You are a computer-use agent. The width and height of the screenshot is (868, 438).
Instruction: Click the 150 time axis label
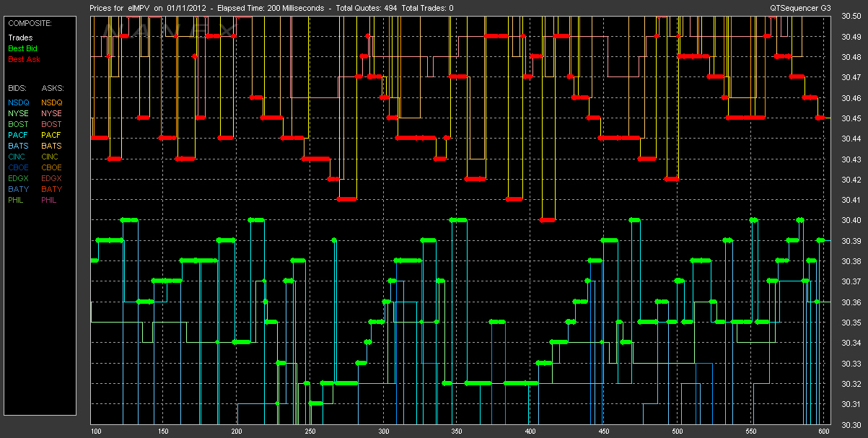pyautogui.click(x=163, y=432)
